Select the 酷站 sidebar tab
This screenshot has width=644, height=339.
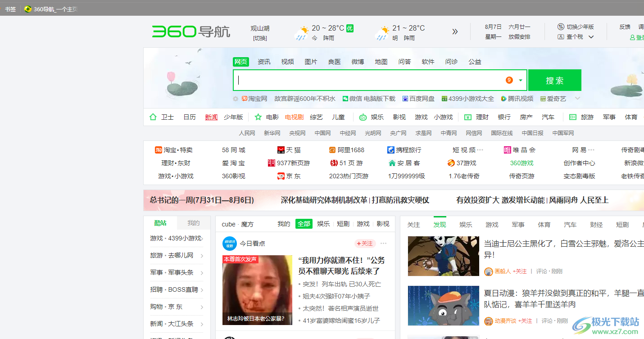click(160, 223)
